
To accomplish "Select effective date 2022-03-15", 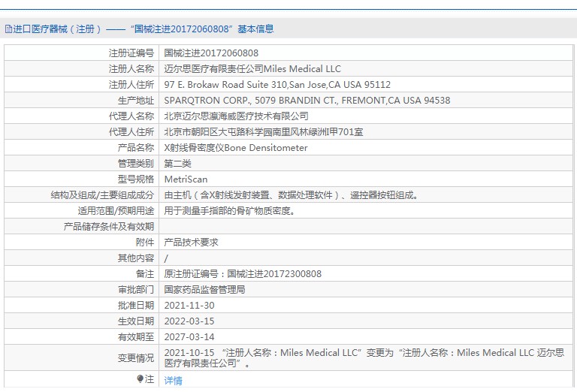I will pyautogui.click(x=189, y=321).
